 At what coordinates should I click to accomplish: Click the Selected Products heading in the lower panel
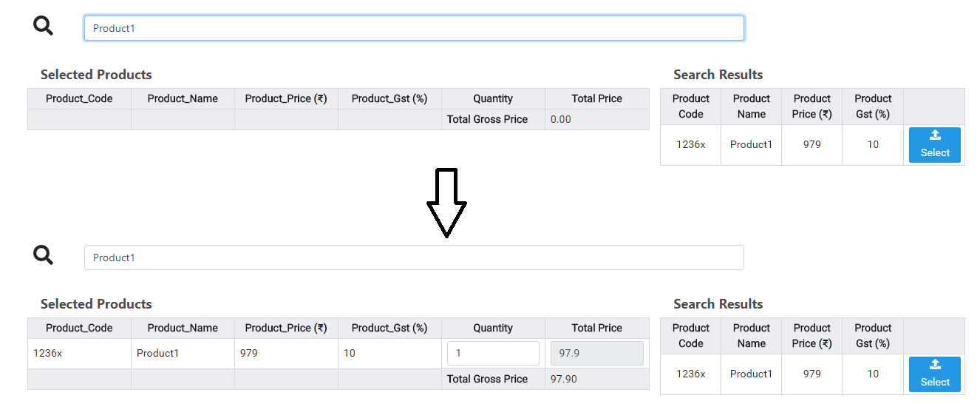click(96, 304)
